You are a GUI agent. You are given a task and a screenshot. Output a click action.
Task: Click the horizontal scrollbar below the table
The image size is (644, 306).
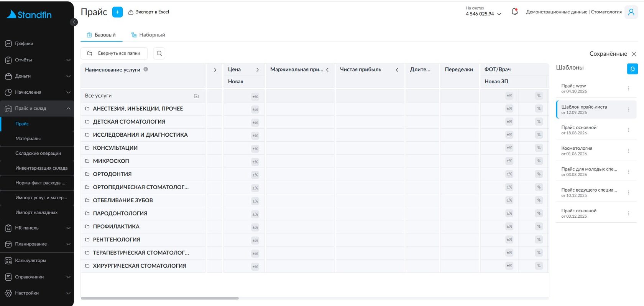[159, 298]
